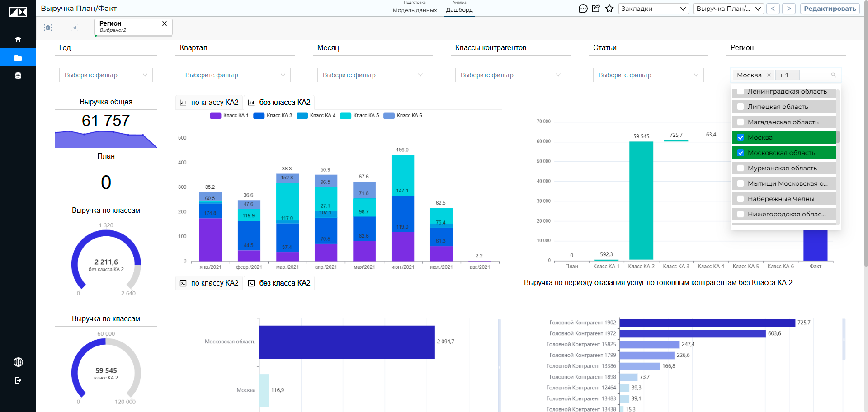Screen dimensions: 868x412
Task: Remove the Регион filter chip with X
Action: pos(165,23)
